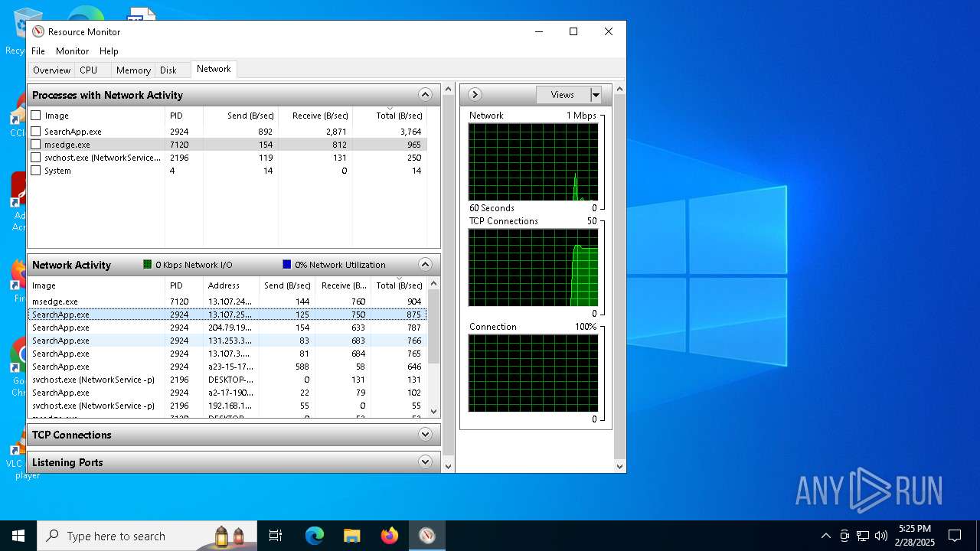Click the left pane scrollbar up arrow
This screenshot has width=980, height=551.
coord(448,89)
